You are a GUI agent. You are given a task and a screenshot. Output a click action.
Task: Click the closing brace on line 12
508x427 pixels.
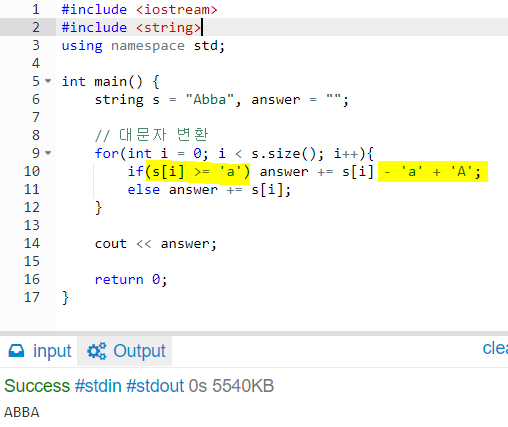tap(98, 208)
